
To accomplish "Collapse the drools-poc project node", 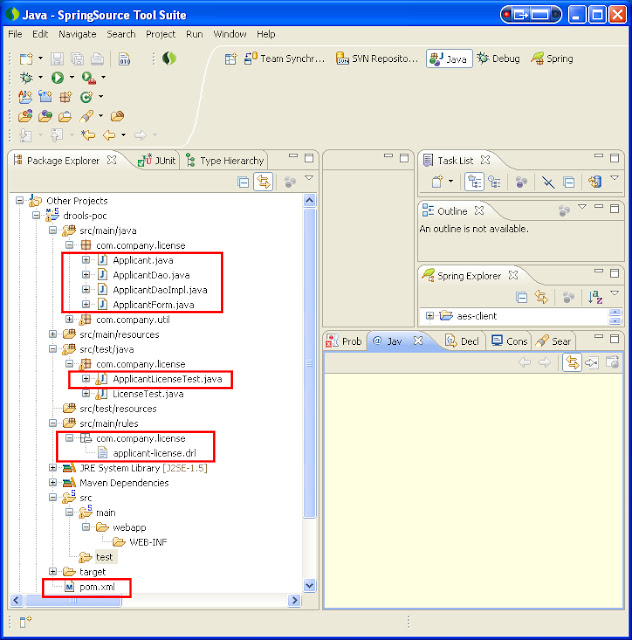I will pos(36,215).
